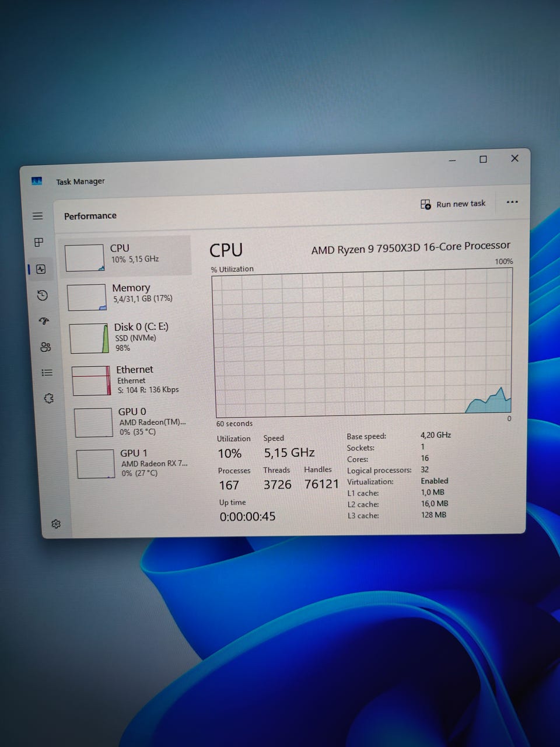The height and width of the screenshot is (747, 560).
Task: Click the Performance page heading
Action: coord(90,216)
